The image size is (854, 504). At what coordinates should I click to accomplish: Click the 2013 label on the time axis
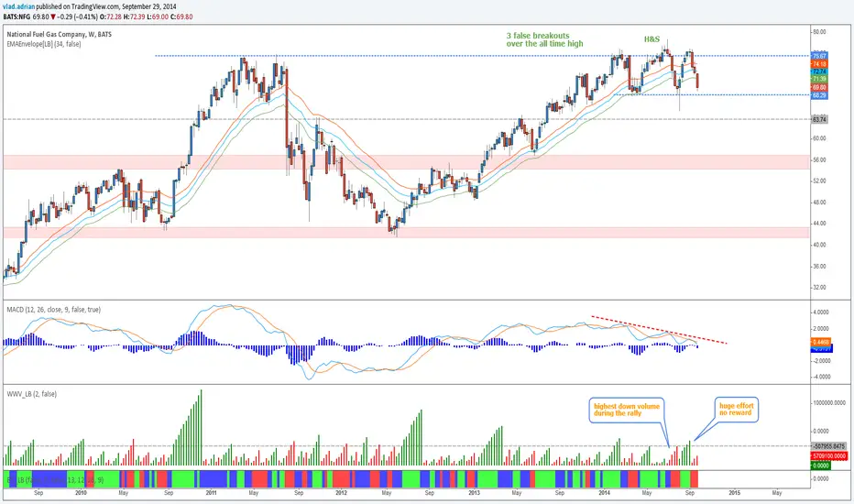(474, 493)
